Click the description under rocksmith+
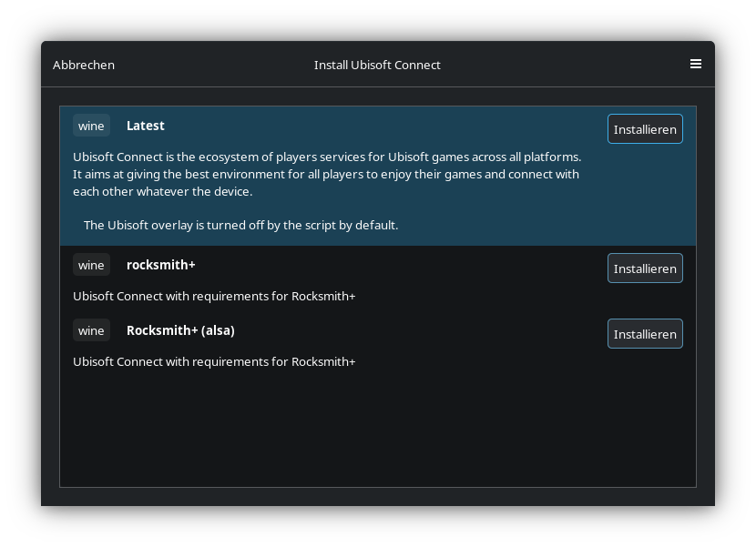This screenshot has height=547, width=756. coord(214,296)
